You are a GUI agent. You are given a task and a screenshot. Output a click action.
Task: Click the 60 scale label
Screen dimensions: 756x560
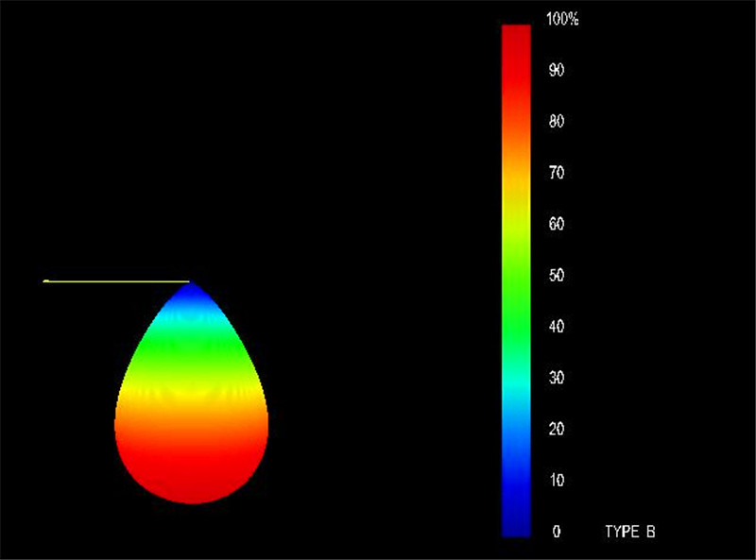pyautogui.click(x=557, y=224)
